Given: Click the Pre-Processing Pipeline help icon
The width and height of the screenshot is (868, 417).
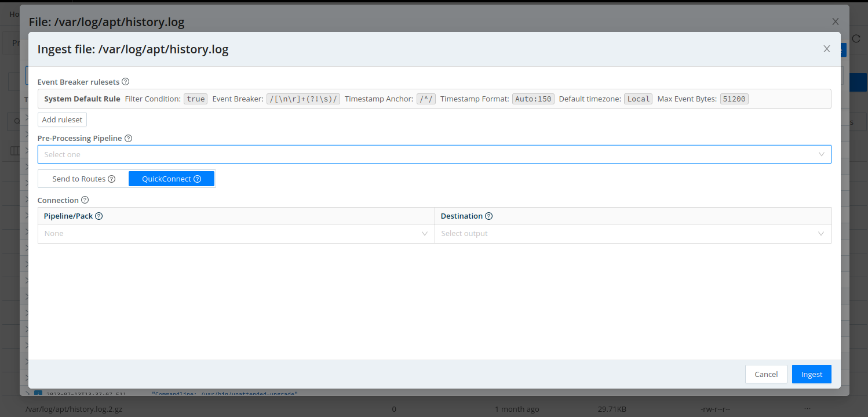Looking at the screenshot, I should point(129,138).
